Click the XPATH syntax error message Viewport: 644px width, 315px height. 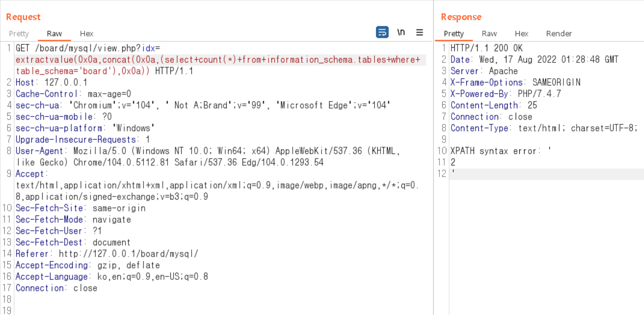(501, 151)
